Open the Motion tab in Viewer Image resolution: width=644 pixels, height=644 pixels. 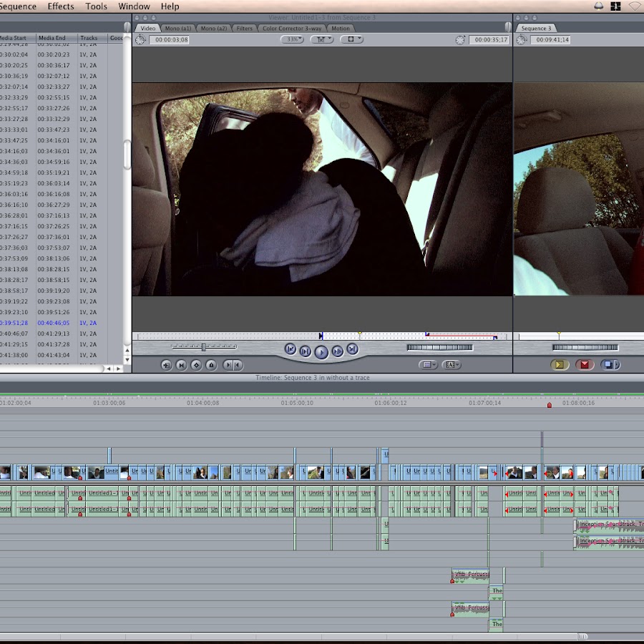click(x=341, y=29)
